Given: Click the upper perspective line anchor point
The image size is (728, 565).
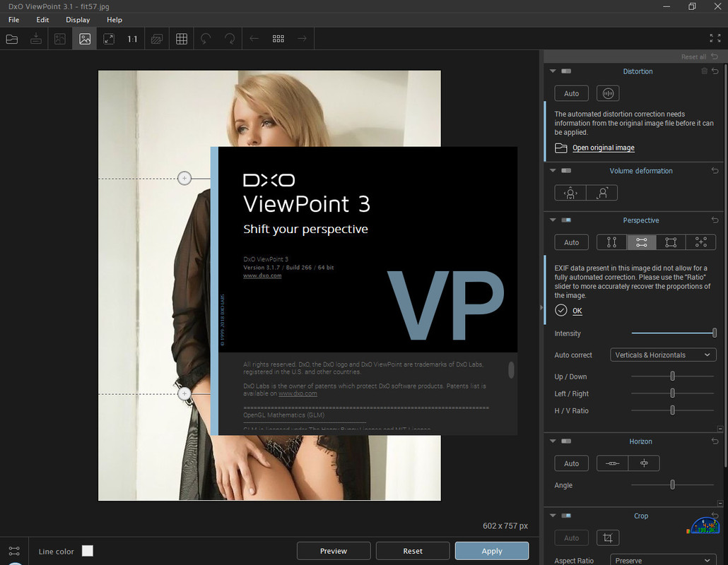Looking at the screenshot, I should (x=184, y=178).
